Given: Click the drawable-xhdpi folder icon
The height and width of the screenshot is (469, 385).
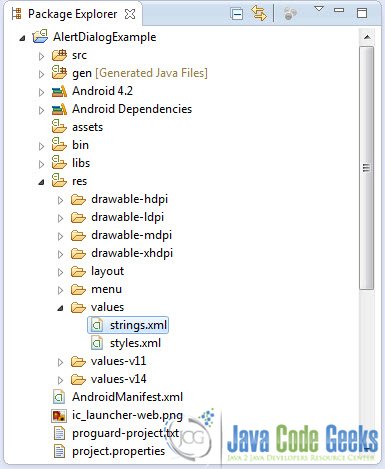Looking at the screenshot, I should (78, 253).
